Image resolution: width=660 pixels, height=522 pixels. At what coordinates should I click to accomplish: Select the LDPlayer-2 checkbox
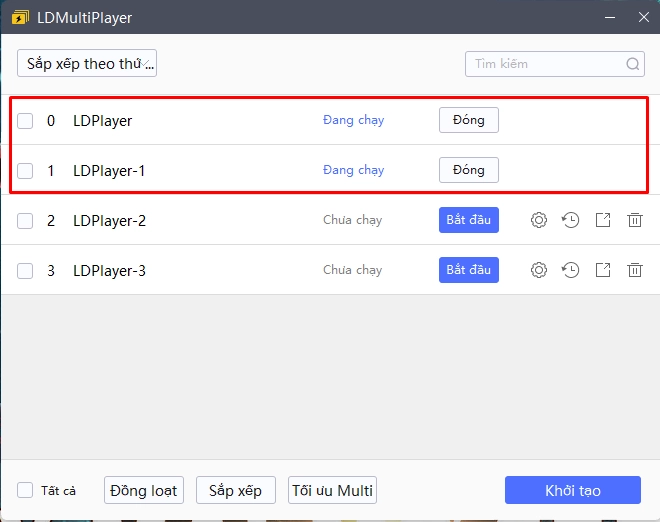(25, 221)
